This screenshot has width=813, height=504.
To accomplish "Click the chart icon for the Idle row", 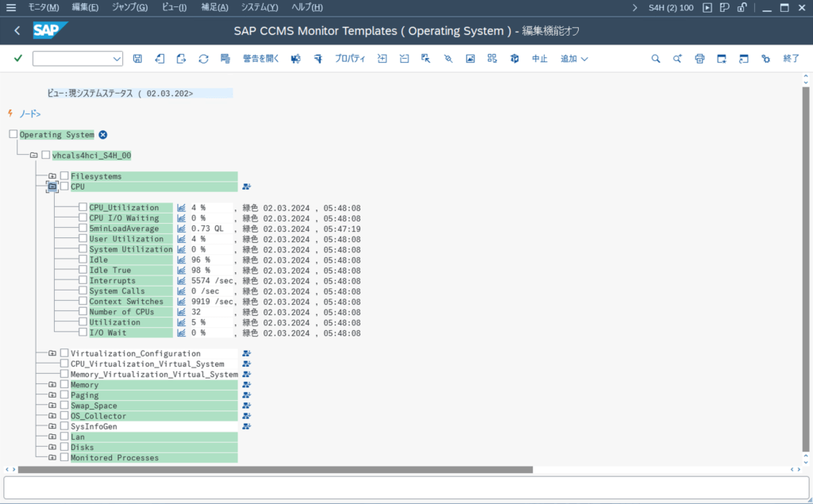I will 181,260.
